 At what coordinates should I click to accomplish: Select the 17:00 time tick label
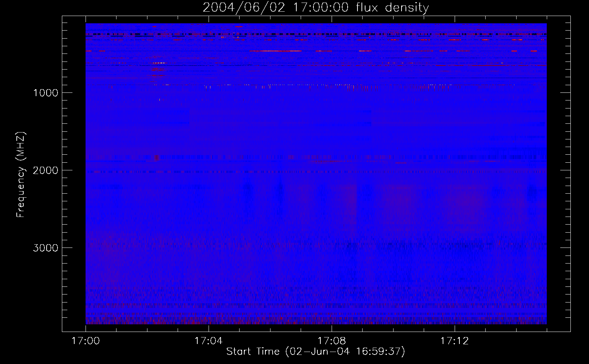click(x=86, y=341)
